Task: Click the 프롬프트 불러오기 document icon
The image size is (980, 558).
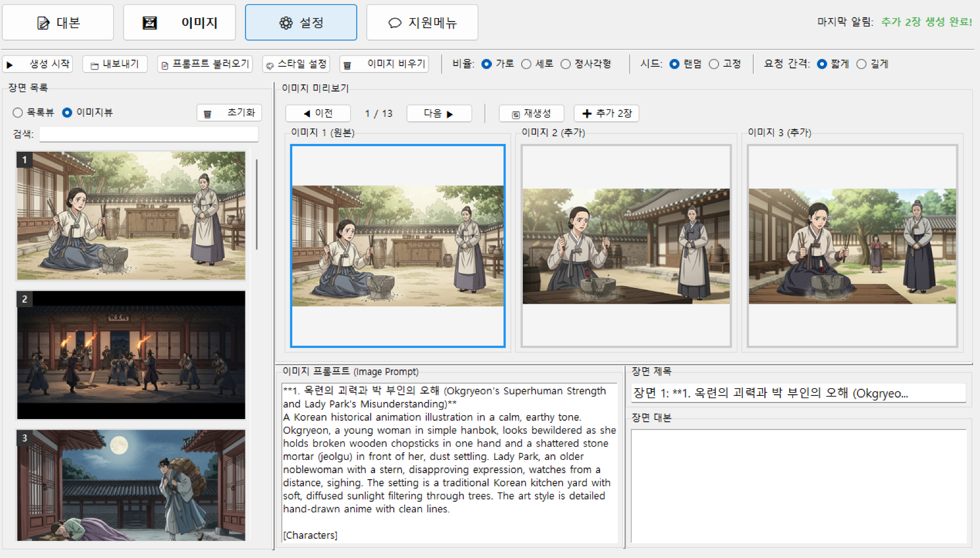Action: point(164,65)
